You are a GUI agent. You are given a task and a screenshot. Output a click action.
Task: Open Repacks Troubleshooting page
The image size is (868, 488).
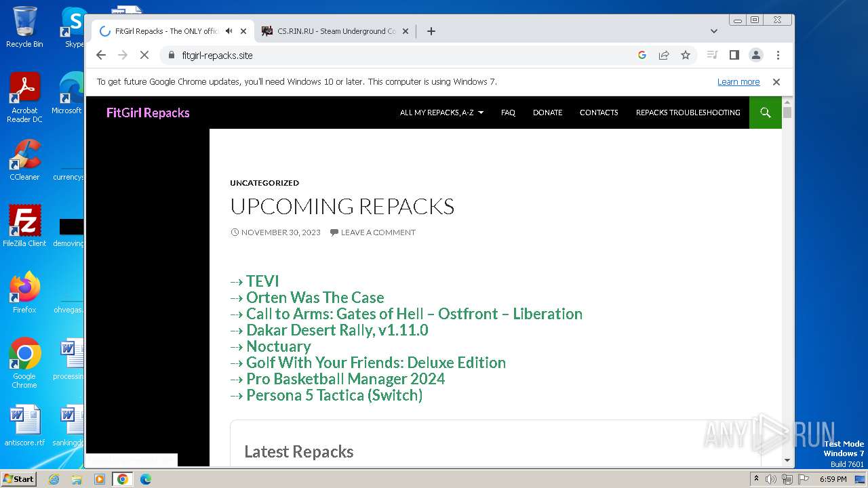[688, 113]
